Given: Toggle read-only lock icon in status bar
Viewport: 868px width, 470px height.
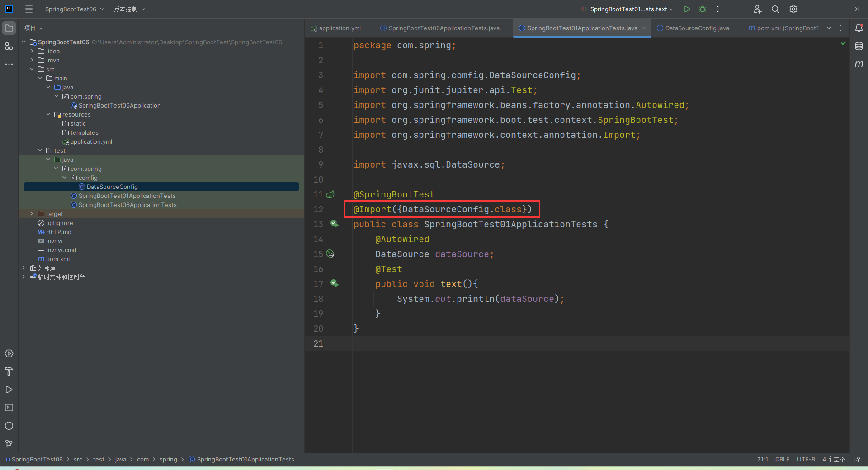Looking at the screenshot, I should (857, 460).
